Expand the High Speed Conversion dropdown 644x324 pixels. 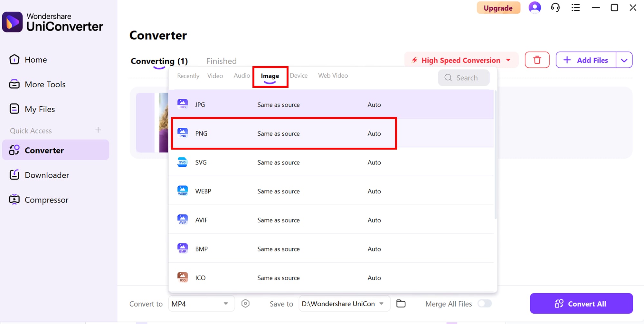tap(508, 60)
